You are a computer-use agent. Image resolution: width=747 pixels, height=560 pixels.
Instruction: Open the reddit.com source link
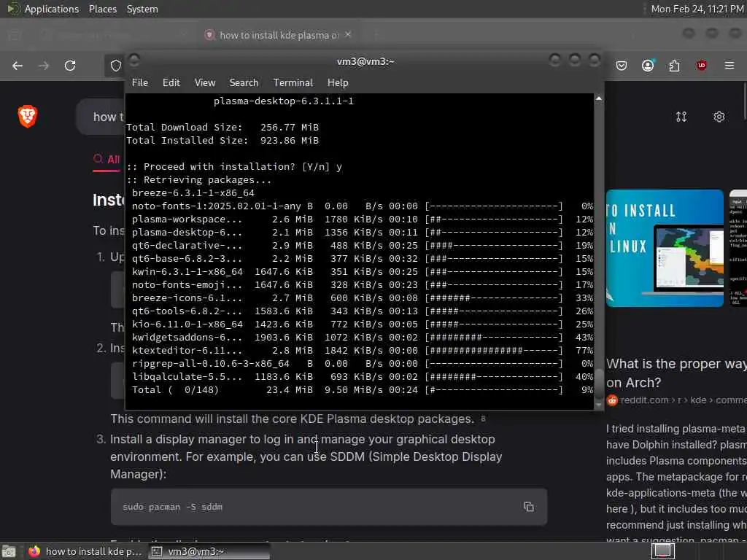[676, 400]
